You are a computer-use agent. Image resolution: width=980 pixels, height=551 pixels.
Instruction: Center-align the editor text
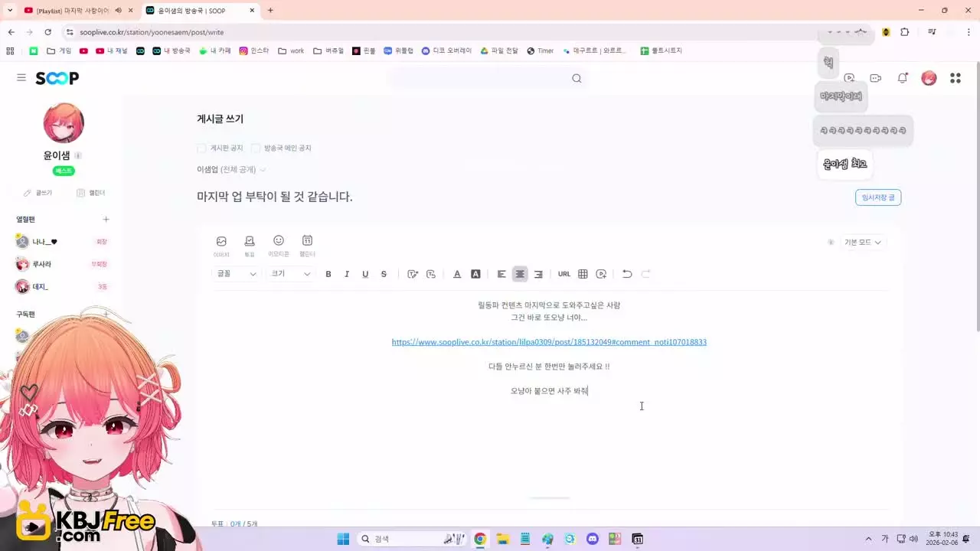coord(520,274)
